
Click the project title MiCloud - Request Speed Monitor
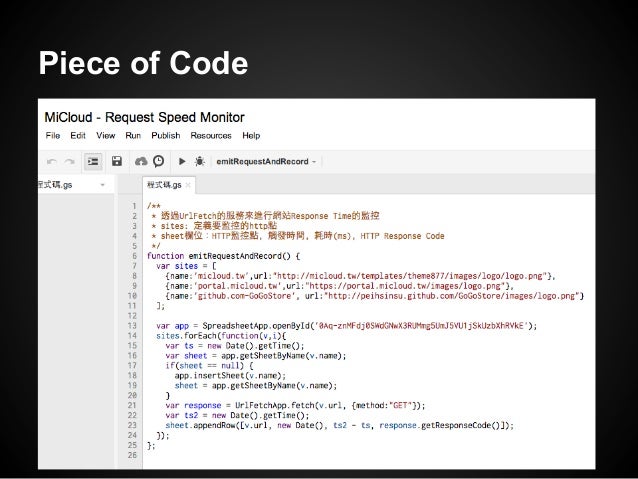click(144, 117)
